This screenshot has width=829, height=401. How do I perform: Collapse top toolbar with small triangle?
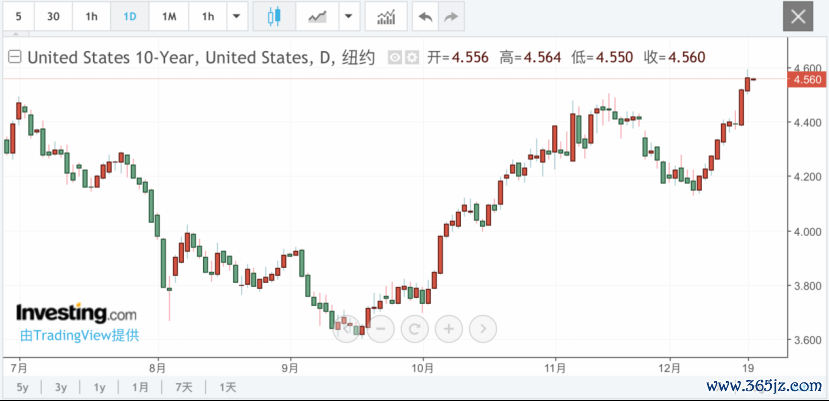[x=16, y=34]
